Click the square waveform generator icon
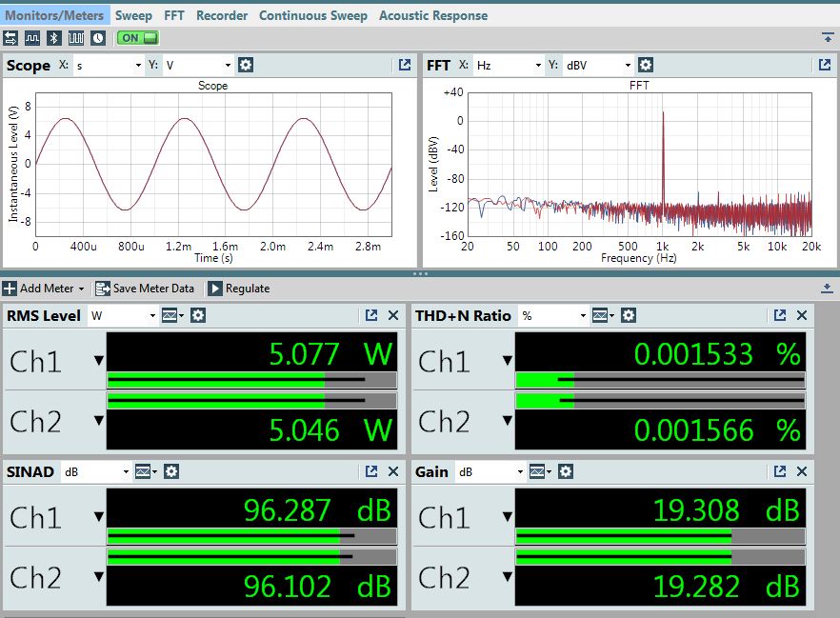 (x=32, y=38)
